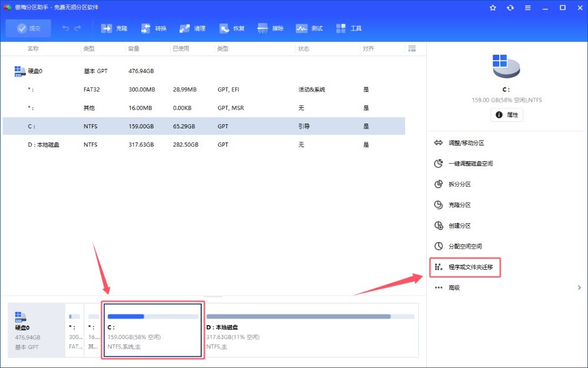Choose 拆分分区 (Split Partition) option

point(459,184)
